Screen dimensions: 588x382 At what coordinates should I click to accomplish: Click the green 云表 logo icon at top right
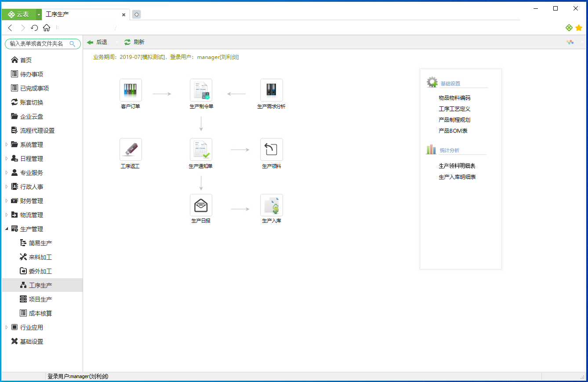569,28
